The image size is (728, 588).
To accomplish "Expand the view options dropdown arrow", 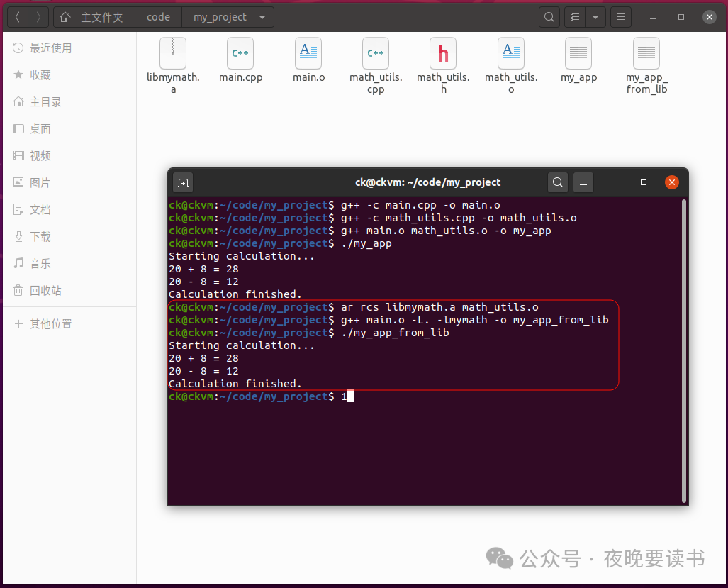I will point(595,17).
